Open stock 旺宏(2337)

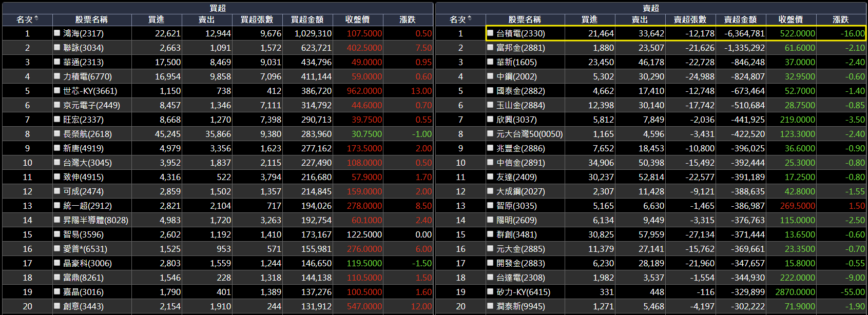(x=83, y=120)
